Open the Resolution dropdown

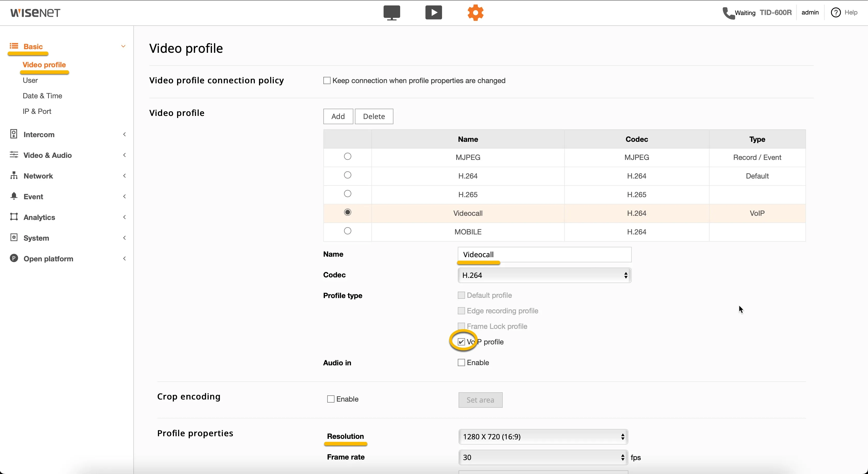(x=543, y=437)
